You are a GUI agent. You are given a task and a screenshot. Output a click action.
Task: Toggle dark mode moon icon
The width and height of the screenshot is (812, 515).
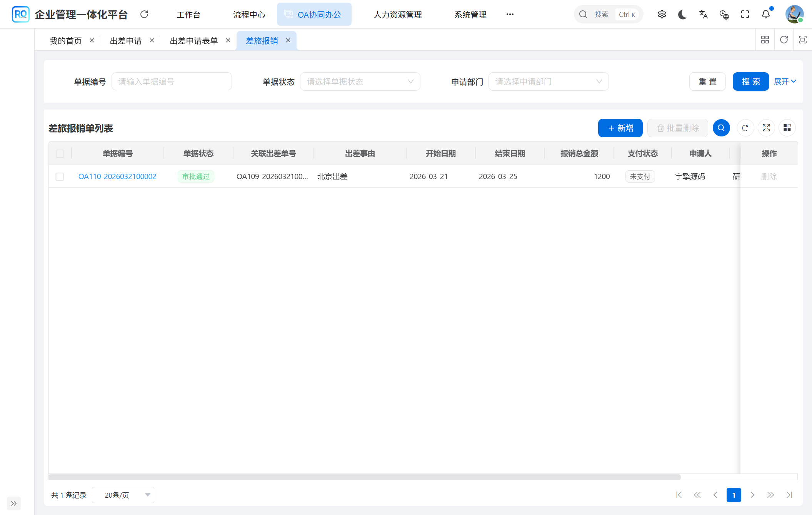click(682, 15)
